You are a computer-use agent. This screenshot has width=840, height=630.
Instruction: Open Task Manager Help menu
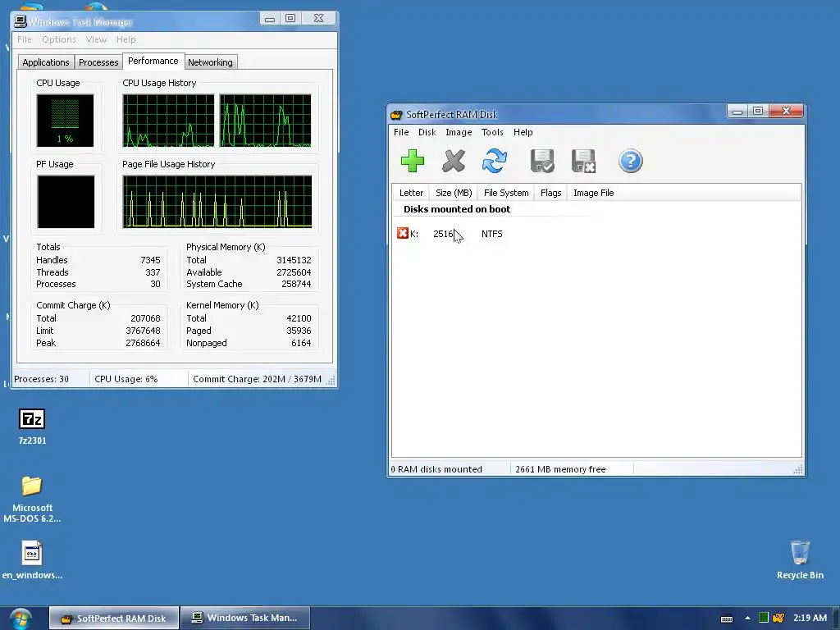(126, 39)
